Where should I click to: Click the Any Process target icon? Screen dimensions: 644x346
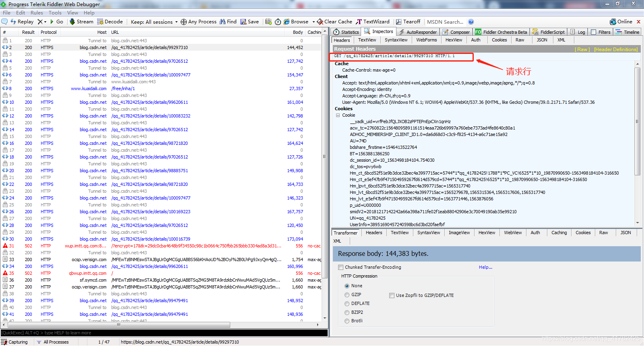pyautogui.click(x=184, y=22)
